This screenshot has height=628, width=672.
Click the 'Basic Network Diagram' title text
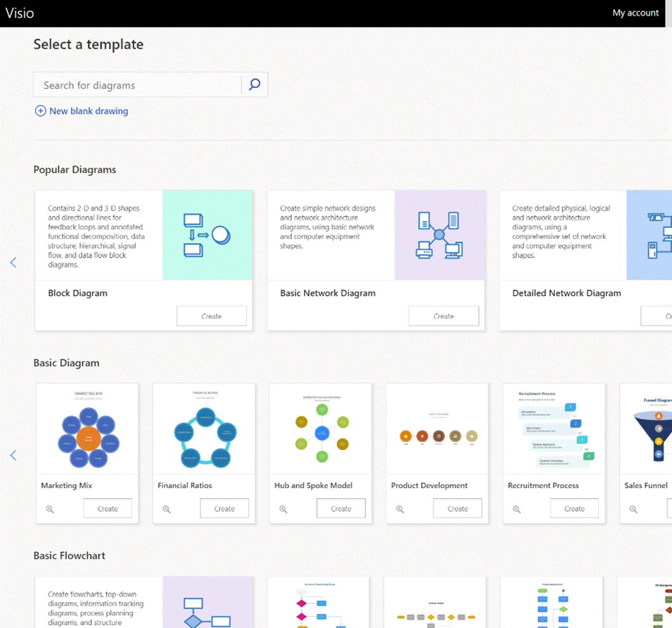click(x=328, y=293)
